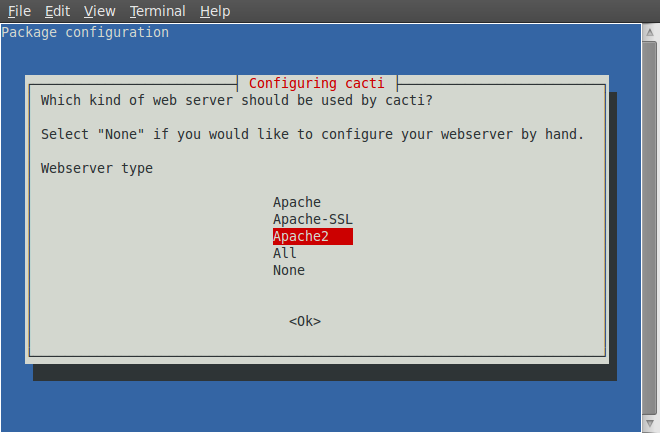Open the Help menu
Image resolution: width=660 pixels, height=433 pixels.
coord(215,11)
